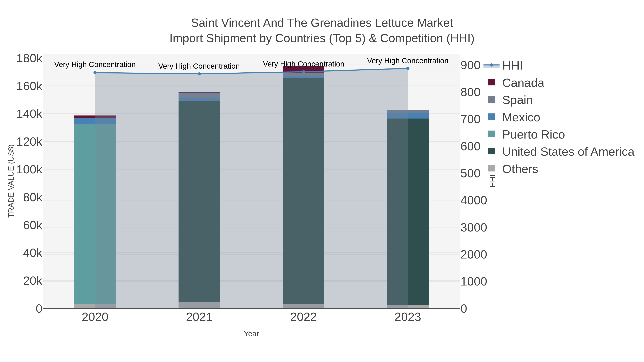The width and height of the screenshot is (644, 362).
Task: Toggle the Spain legend entry
Action: point(511,100)
